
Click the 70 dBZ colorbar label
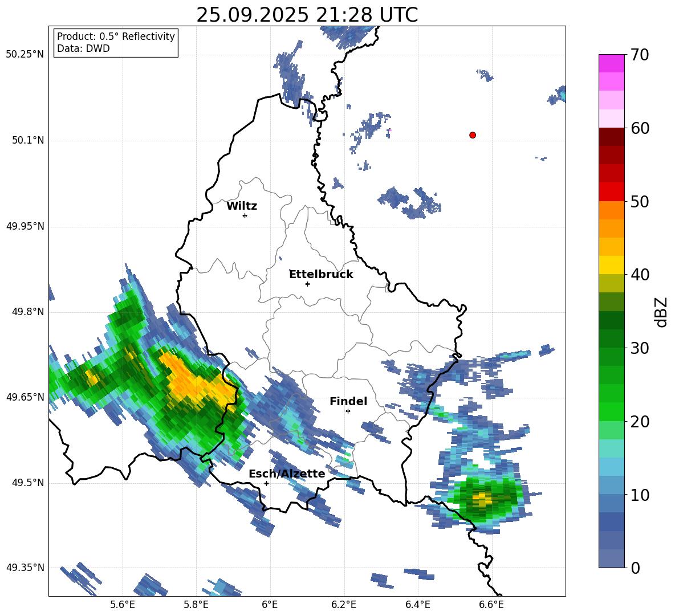click(x=640, y=55)
